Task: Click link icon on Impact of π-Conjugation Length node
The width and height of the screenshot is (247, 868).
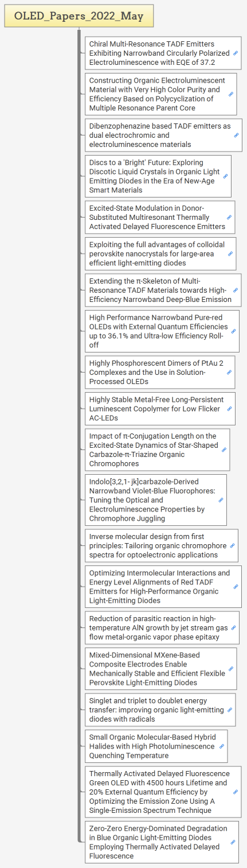Action: click(224, 449)
